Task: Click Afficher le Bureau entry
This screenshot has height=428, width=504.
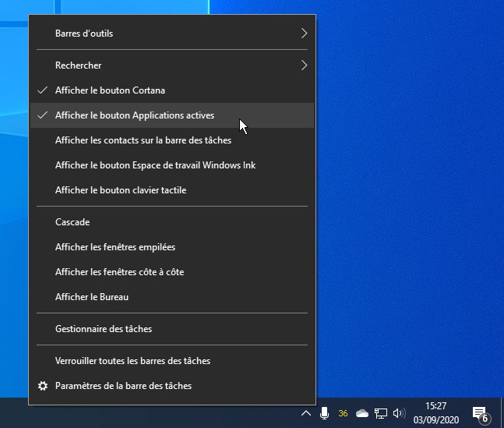Action: point(92,297)
